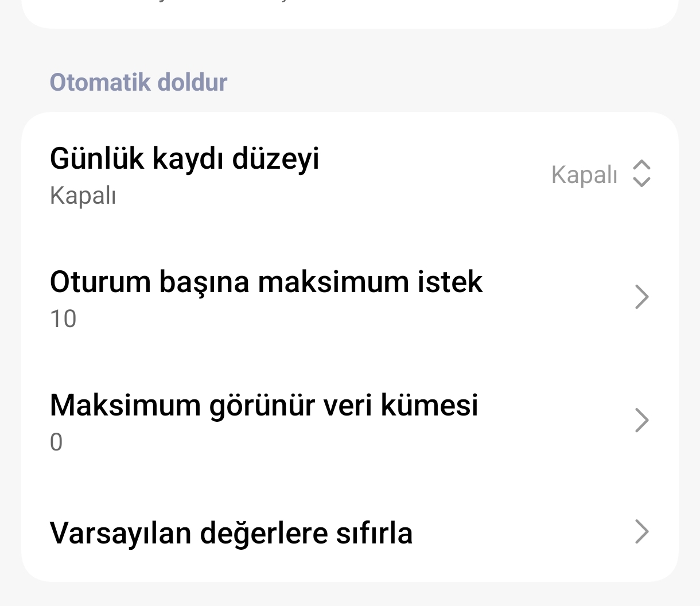This screenshot has height=606, width=700.
Task: Click the chevron for Varsayılan değerlere sıfırla
Action: click(x=642, y=531)
